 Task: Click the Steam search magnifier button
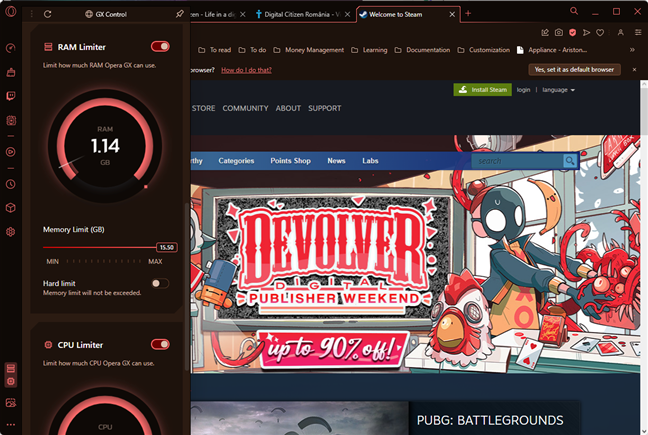coord(570,161)
